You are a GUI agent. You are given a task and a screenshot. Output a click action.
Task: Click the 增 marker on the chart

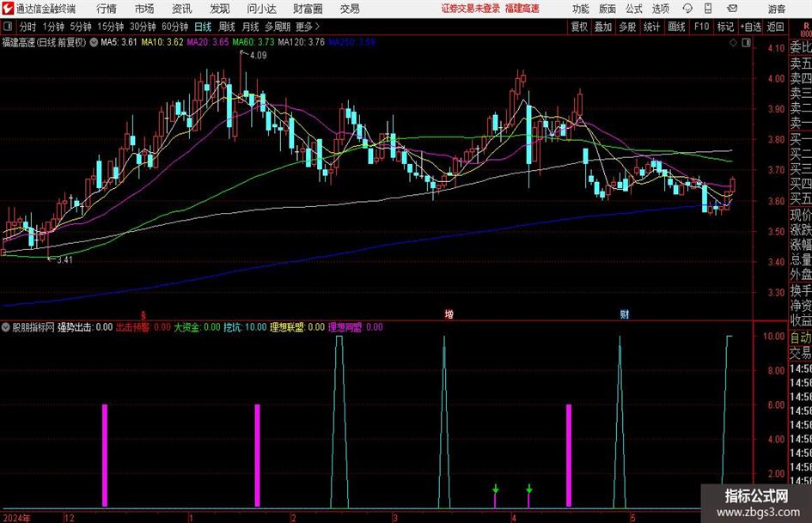[x=449, y=314]
